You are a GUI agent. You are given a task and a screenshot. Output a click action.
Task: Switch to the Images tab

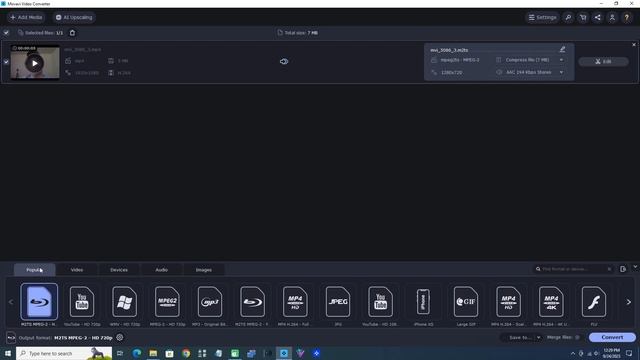tap(203, 270)
